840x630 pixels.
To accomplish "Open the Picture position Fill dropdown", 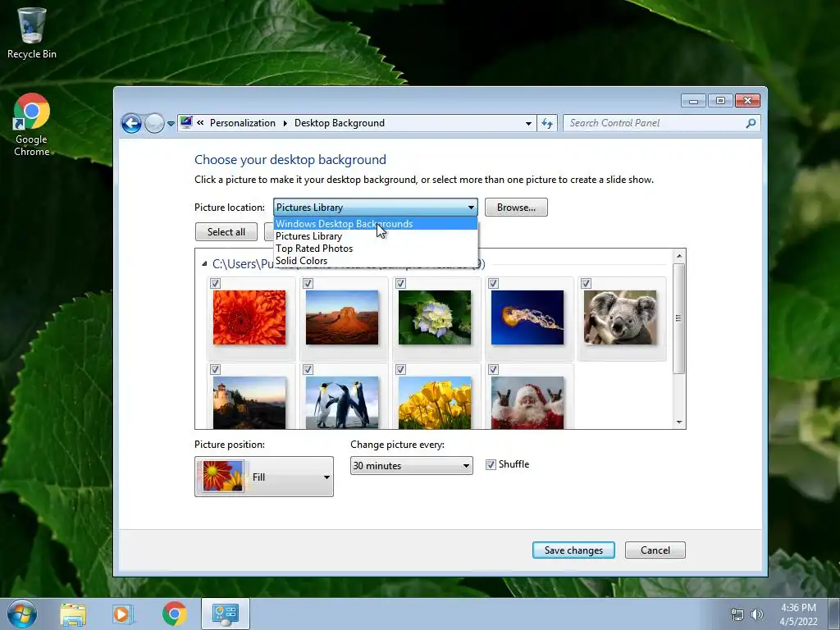I will click(x=264, y=477).
